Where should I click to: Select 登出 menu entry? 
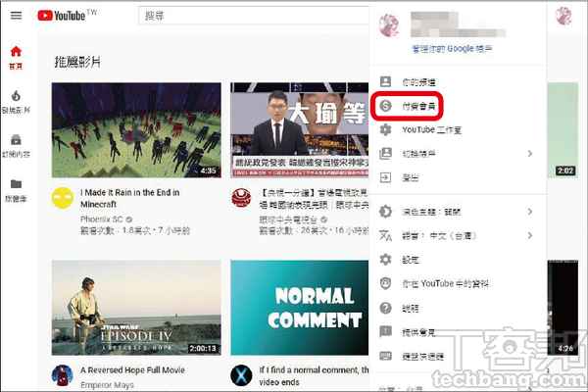tap(458, 177)
